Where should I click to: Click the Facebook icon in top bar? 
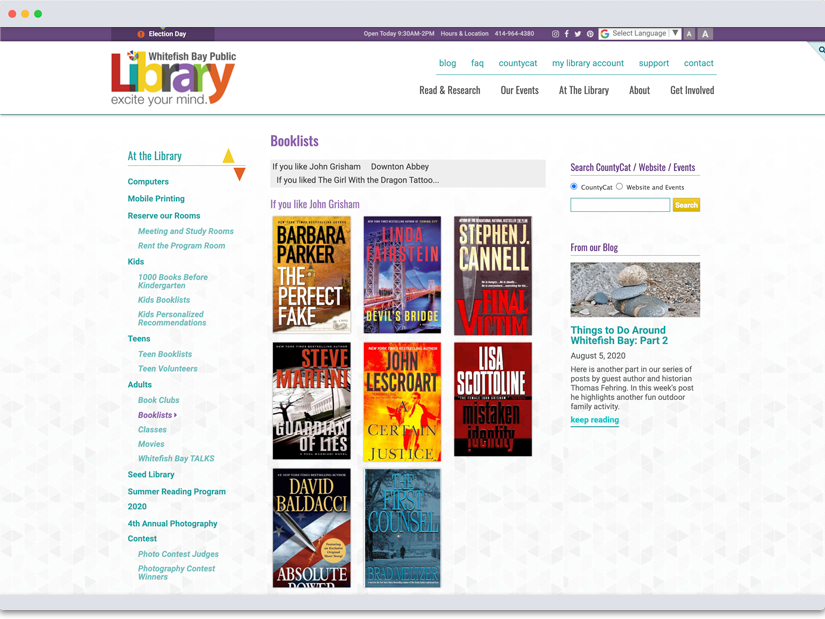[x=567, y=34]
